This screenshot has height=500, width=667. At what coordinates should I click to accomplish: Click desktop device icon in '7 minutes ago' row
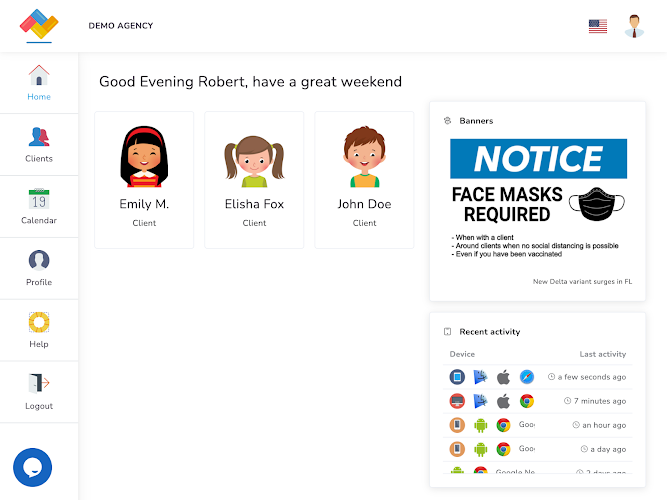[457, 401]
